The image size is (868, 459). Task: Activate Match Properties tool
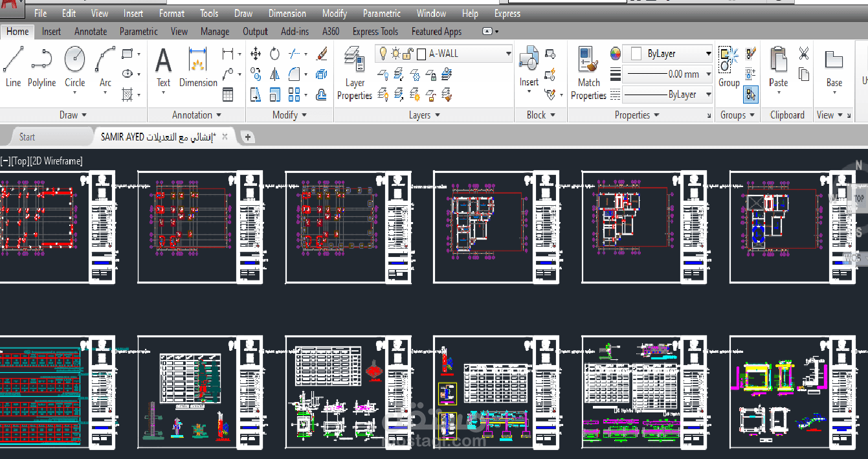(x=588, y=73)
